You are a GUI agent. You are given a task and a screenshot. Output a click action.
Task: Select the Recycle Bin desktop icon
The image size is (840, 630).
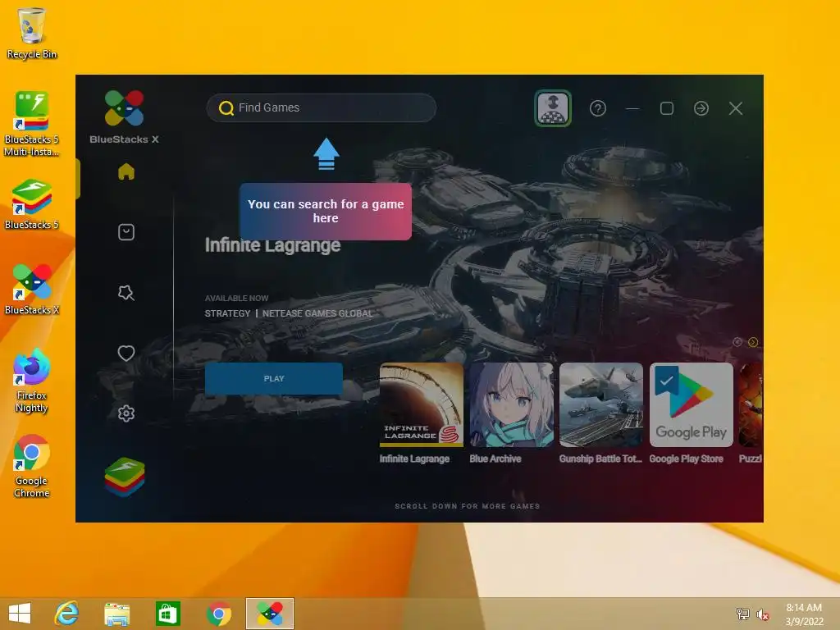click(x=32, y=34)
